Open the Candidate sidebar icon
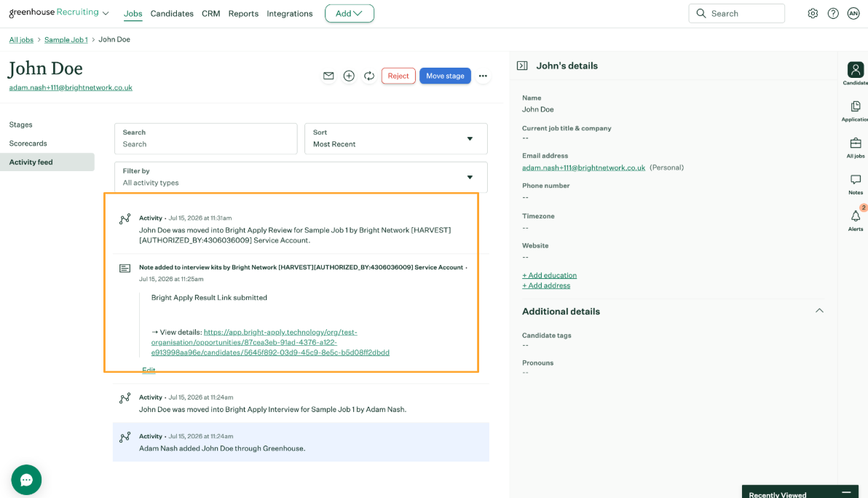The image size is (868, 498). click(x=856, y=74)
